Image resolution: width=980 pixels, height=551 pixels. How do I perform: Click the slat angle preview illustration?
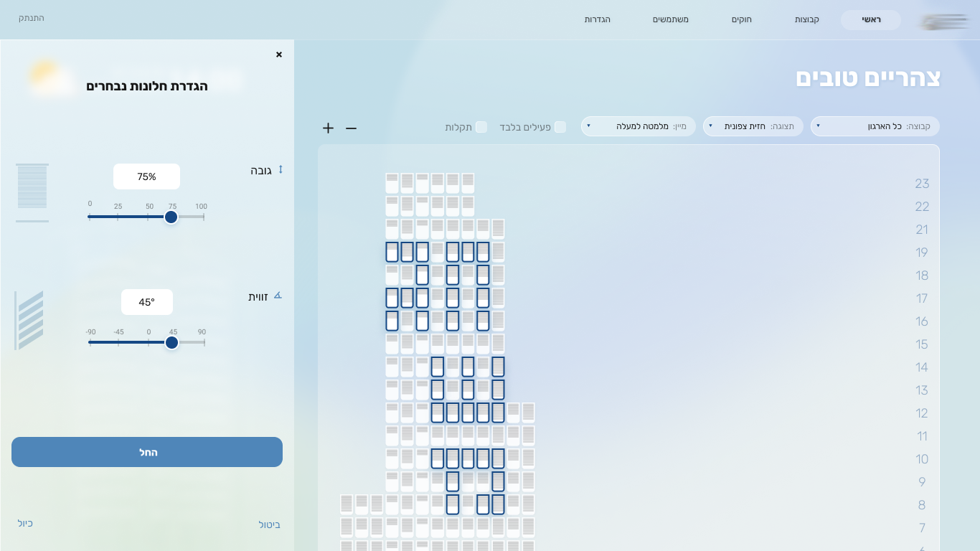30,320
